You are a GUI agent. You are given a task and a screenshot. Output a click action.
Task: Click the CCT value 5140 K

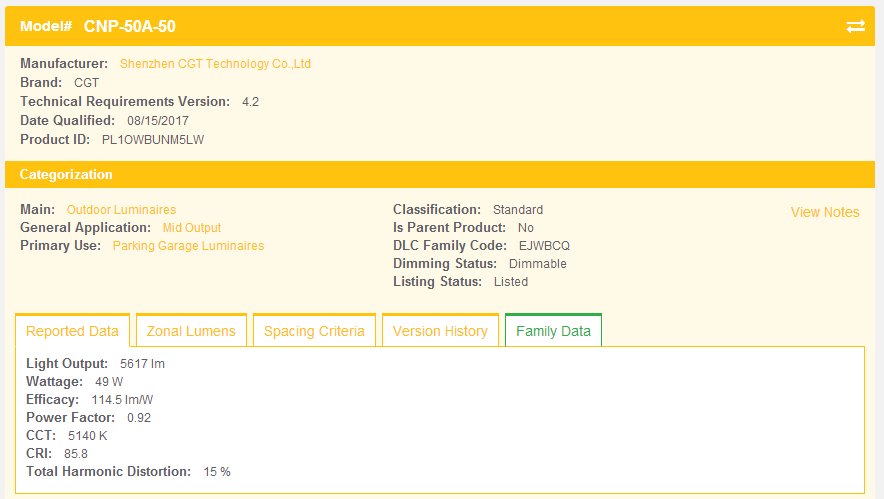point(87,436)
